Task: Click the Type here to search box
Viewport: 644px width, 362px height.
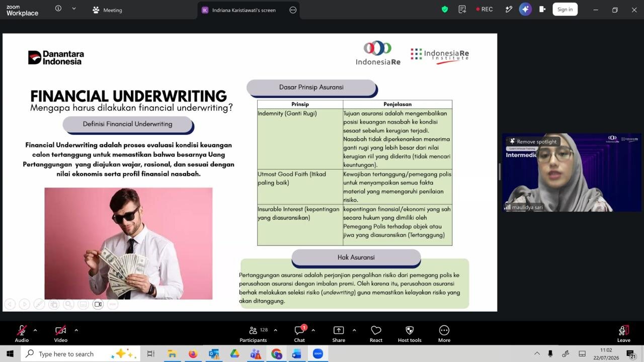Action: click(79, 354)
